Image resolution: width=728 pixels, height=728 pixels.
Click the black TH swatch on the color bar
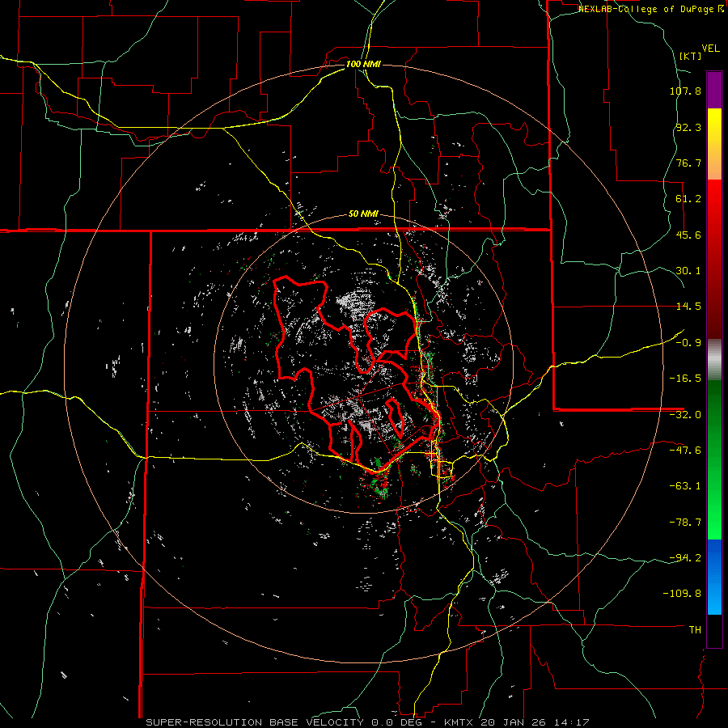(x=714, y=631)
